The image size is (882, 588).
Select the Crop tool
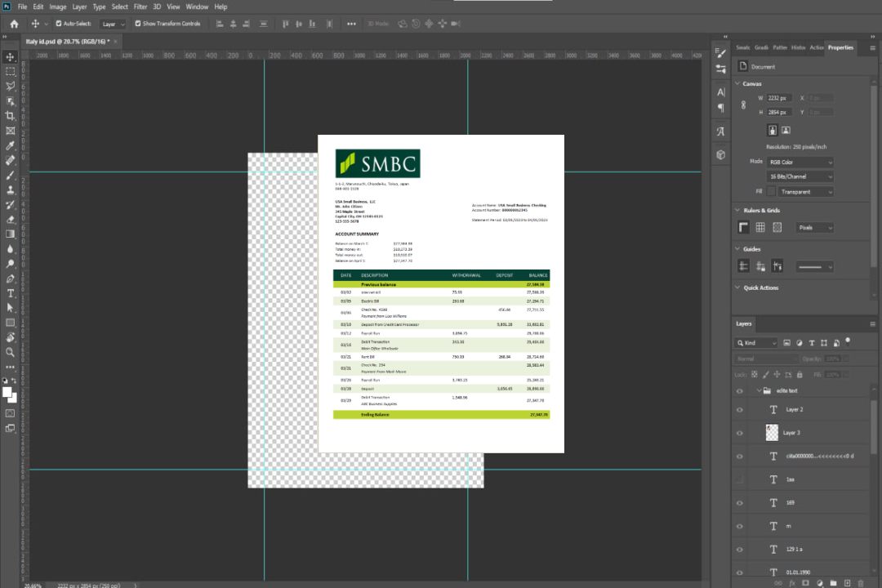click(10, 116)
